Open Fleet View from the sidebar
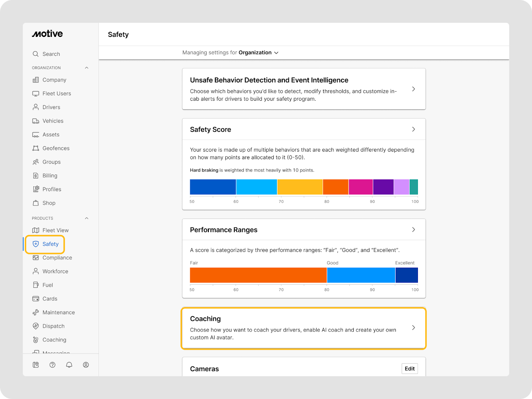Screen dimensions: 532x399 (x=55, y=230)
